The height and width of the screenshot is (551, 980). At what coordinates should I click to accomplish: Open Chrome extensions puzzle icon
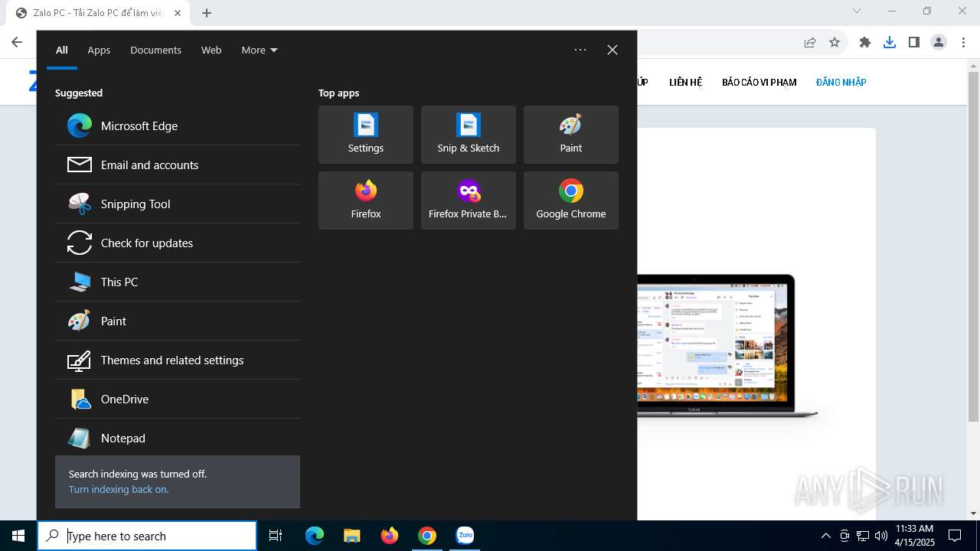coord(865,42)
